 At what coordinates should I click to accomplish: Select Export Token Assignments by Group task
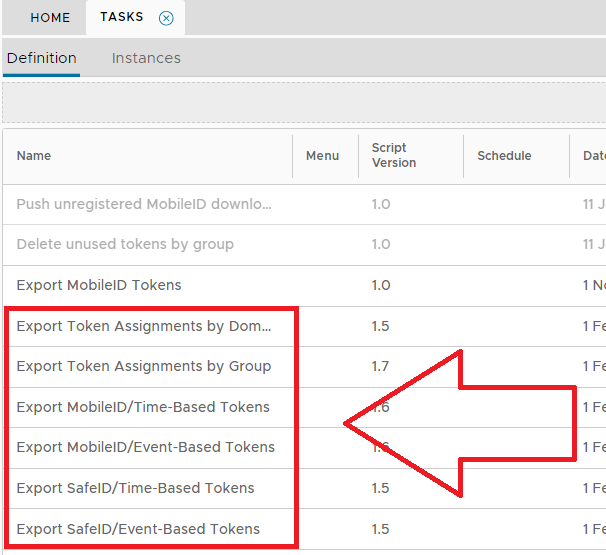(x=144, y=366)
